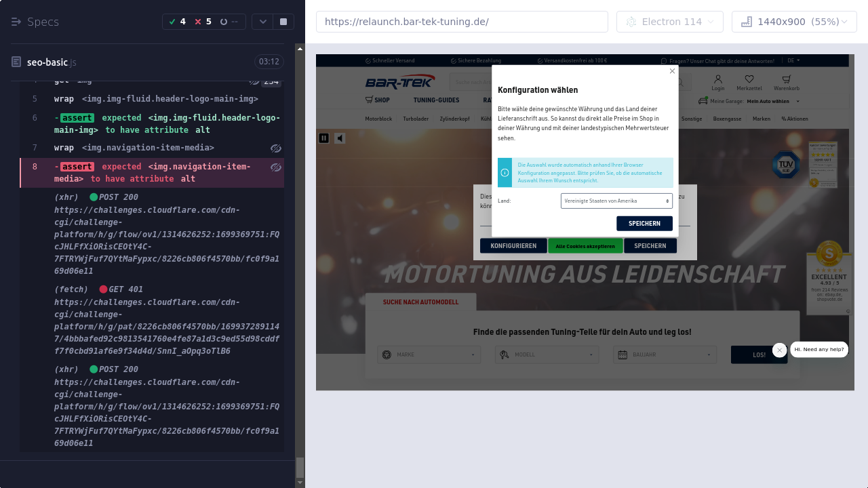This screenshot has height=488, width=868.
Task: Close the Konfiguration wählen dialog
Action: [x=672, y=71]
